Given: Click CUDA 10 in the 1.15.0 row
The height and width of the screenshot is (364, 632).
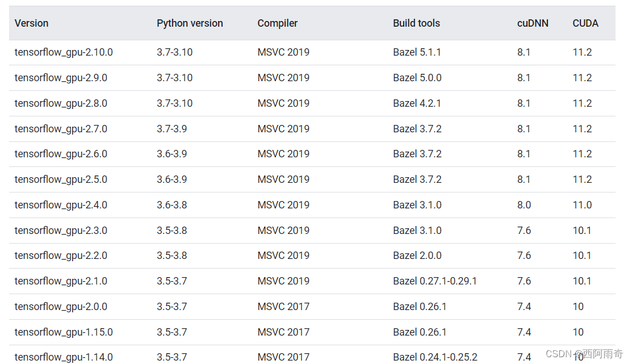Looking at the screenshot, I should coord(578,332).
